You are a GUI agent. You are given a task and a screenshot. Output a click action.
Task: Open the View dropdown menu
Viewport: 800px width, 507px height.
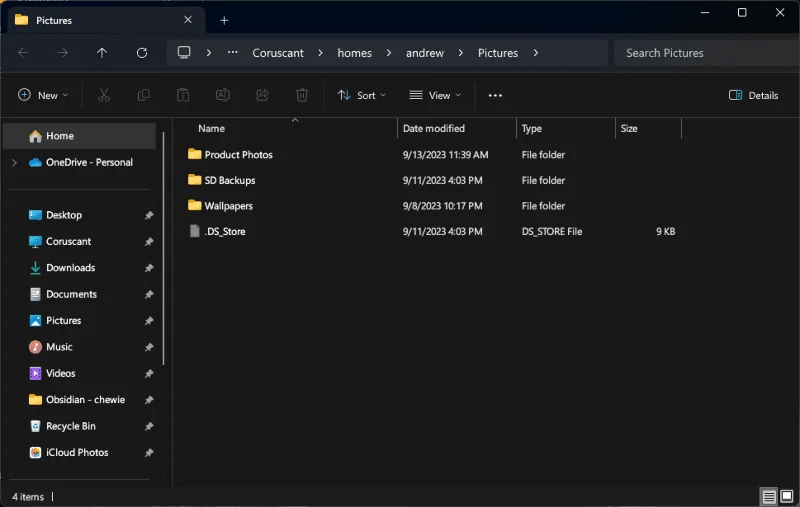tap(435, 95)
